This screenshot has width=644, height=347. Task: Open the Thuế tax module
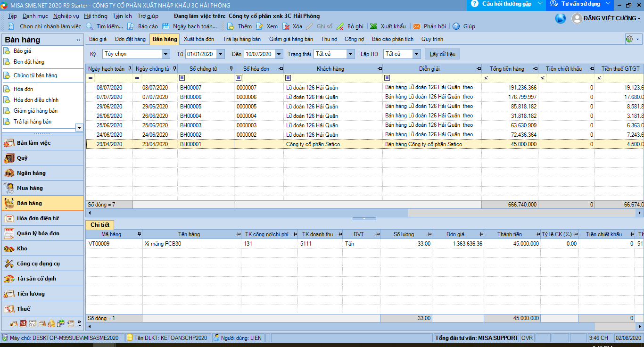coord(42,309)
